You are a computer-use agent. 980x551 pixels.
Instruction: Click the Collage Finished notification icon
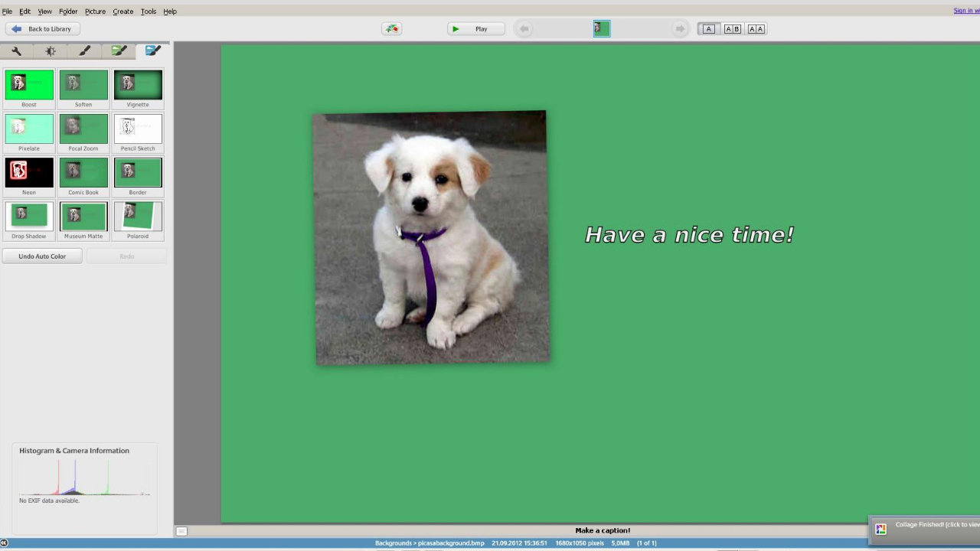pos(880,529)
